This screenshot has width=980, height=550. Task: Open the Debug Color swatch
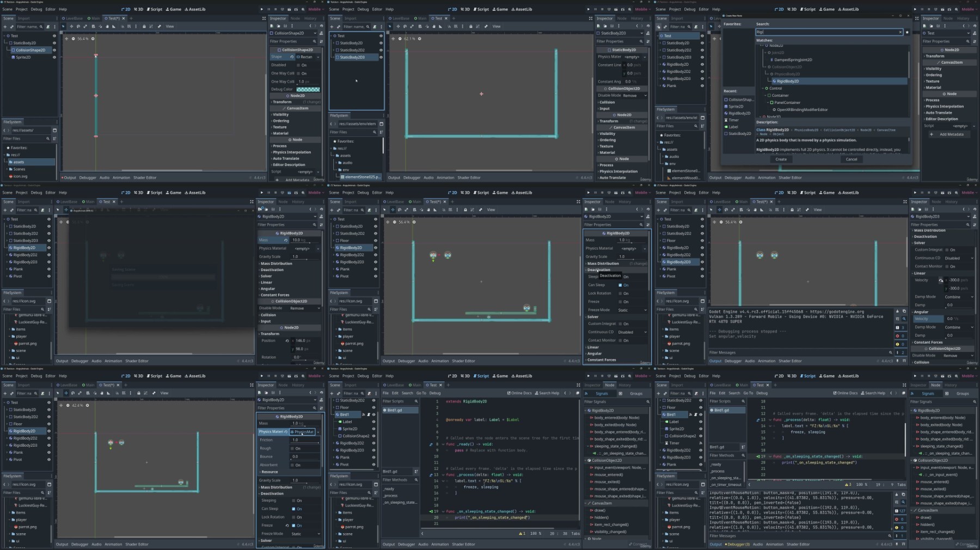point(308,89)
